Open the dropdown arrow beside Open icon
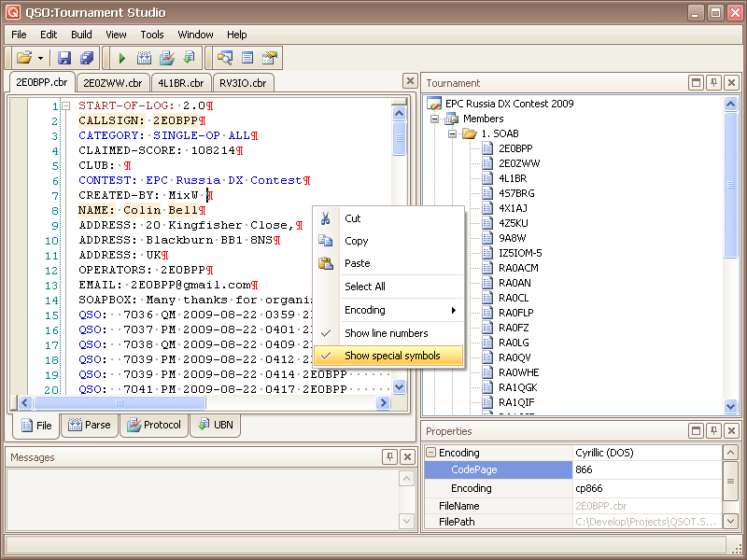This screenshot has height=560, width=747. 40,58
